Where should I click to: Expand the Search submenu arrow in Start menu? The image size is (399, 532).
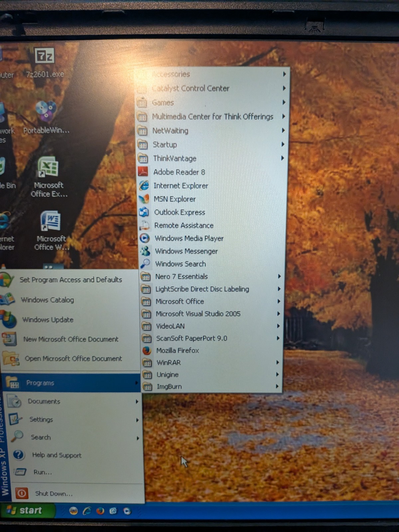coord(138,438)
